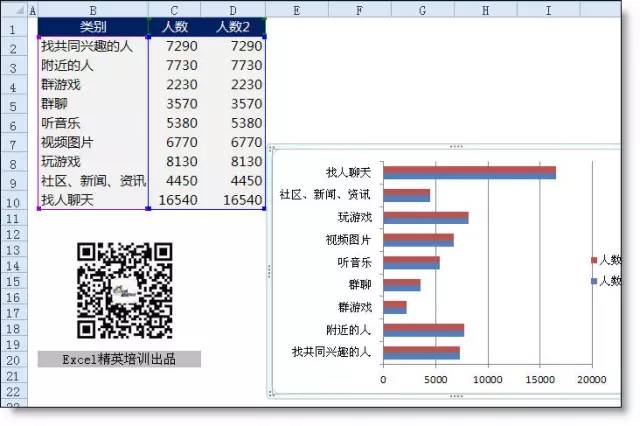Select column H header
Screen dimensions: 640x426
[x=485, y=10]
